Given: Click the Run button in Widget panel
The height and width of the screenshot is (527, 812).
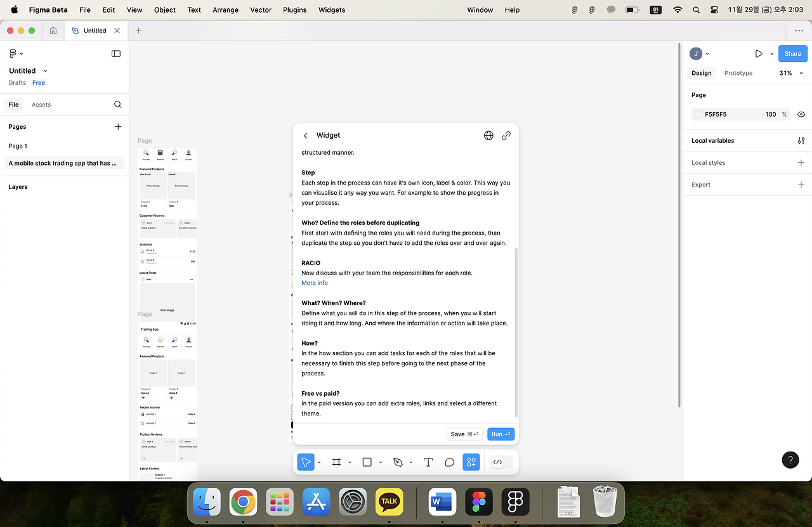Looking at the screenshot, I should [x=501, y=434].
